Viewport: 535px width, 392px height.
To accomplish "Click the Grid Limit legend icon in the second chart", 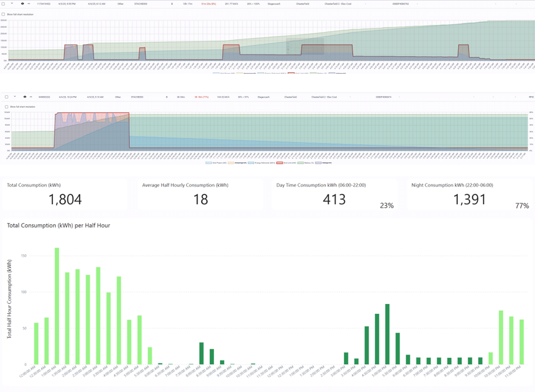I will (280, 162).
